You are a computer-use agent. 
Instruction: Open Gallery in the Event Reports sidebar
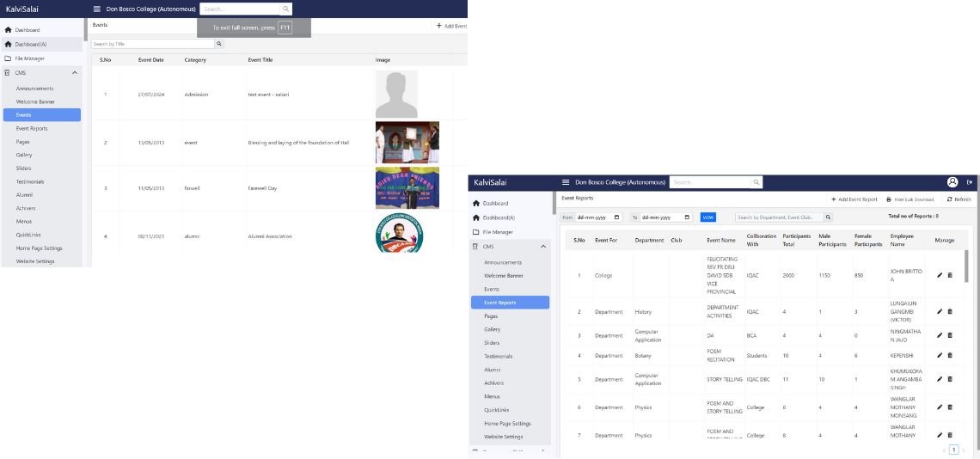(x=492, y=329)
